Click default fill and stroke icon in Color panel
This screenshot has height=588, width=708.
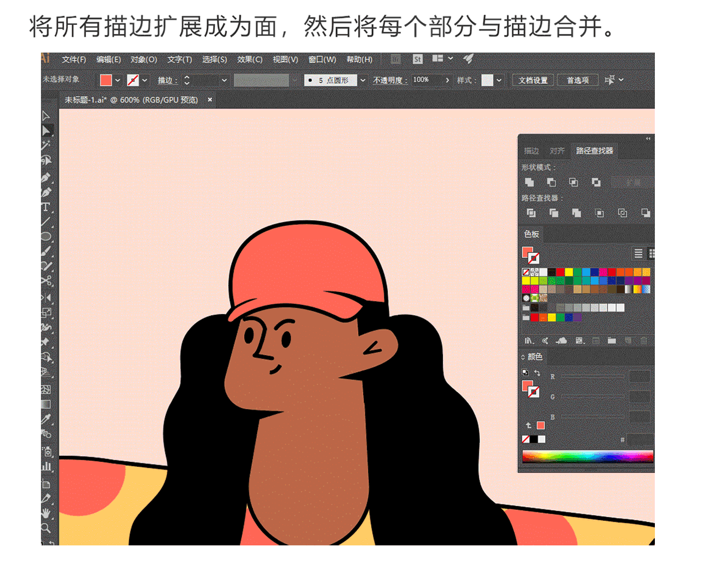pos(525,372)
